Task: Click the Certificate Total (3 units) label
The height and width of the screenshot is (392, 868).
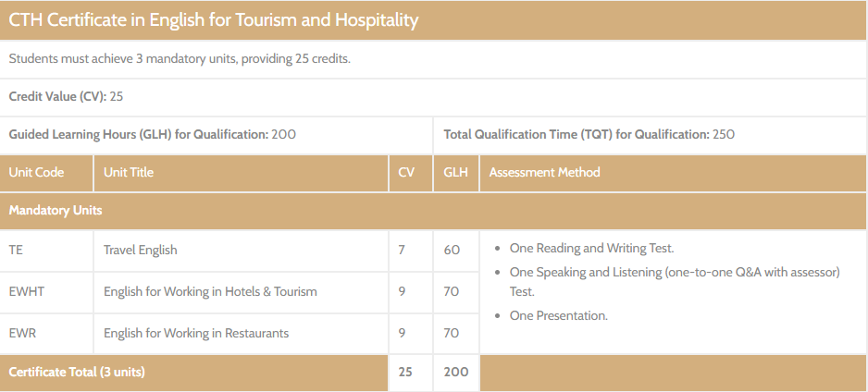Action: 77,372
